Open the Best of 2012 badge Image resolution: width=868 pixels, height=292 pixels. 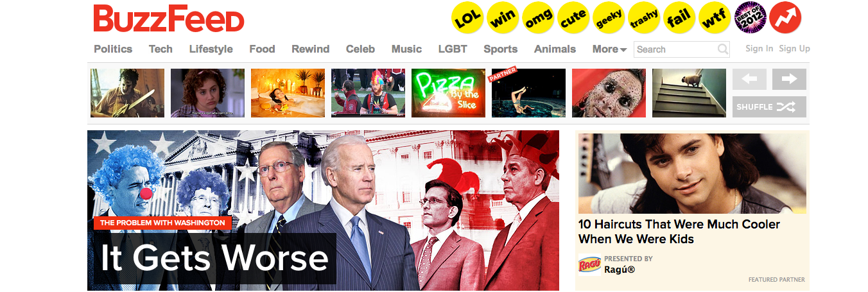click(x=751, y=18)
